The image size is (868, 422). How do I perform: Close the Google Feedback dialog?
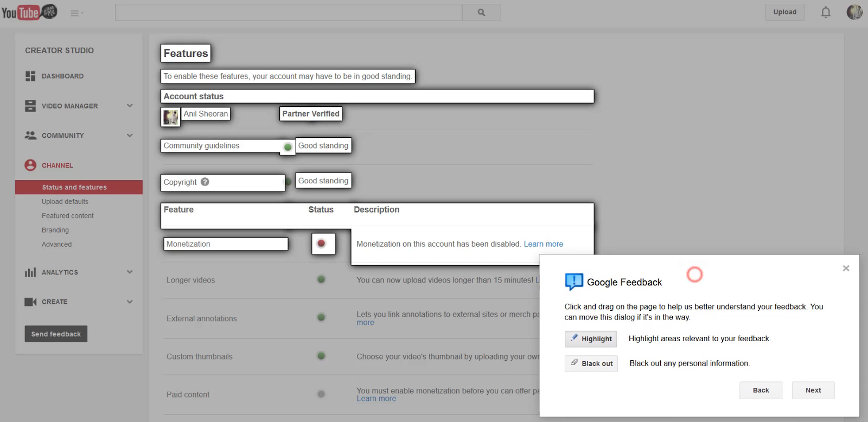pyautogui.click(x=846, y=268)
